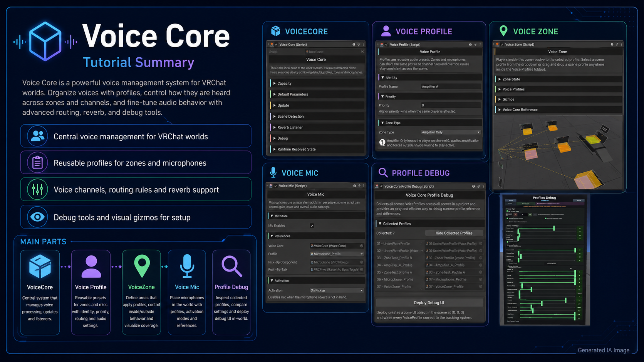Viewport: 644px width, 362px height.
Task: Collapse the Identity foldout in Voice Profile
Action: point(430,77)
